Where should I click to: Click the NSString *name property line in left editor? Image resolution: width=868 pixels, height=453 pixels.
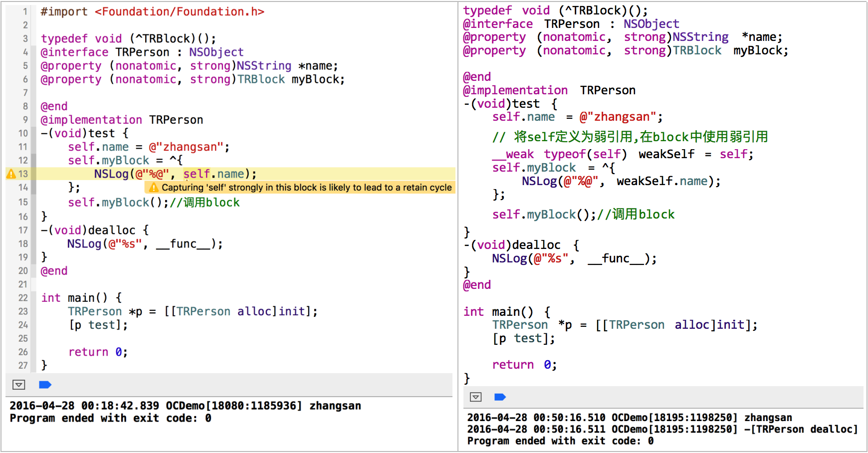189,65
